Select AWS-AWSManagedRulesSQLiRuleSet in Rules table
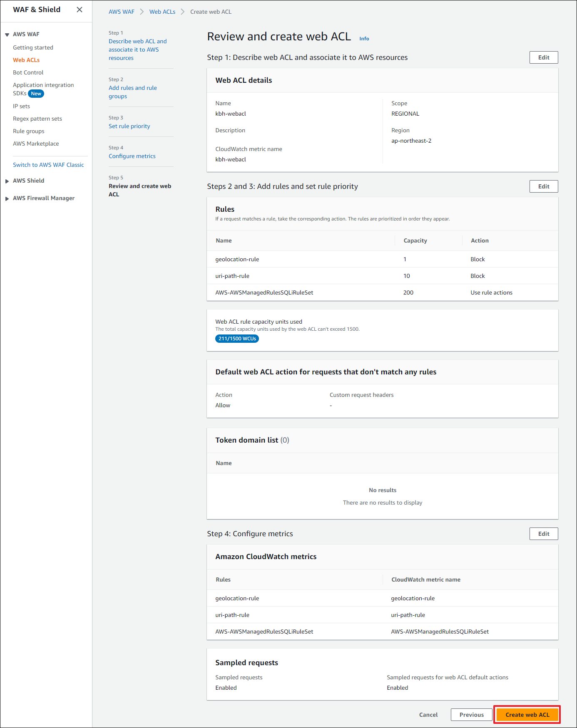The image size is (577, 728). point(264,292)
